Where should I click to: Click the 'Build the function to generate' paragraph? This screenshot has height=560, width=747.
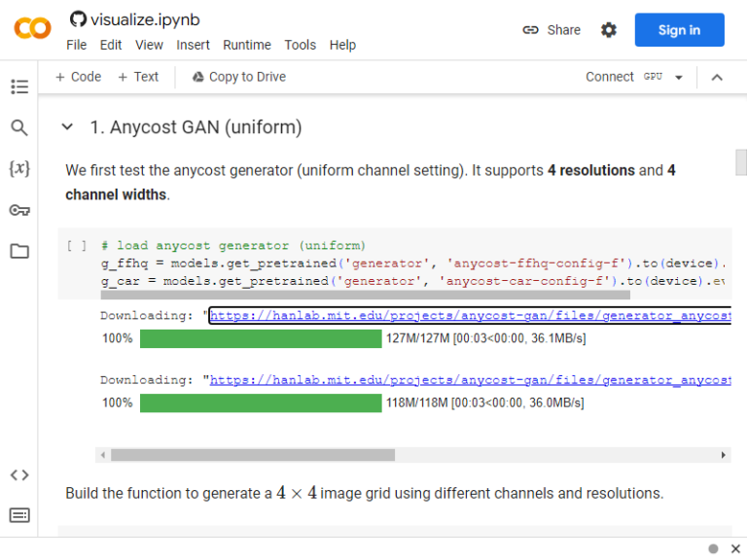click(365, 493)
